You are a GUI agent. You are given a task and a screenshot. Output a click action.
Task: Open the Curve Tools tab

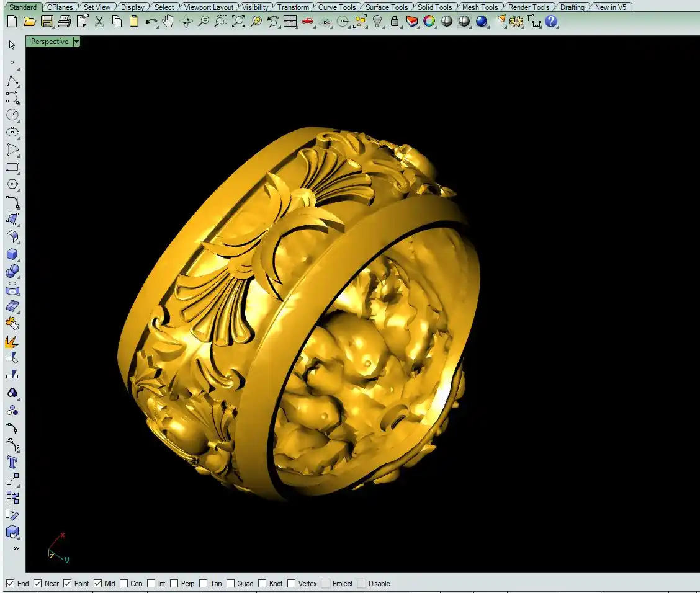click(x=337, y=7)
